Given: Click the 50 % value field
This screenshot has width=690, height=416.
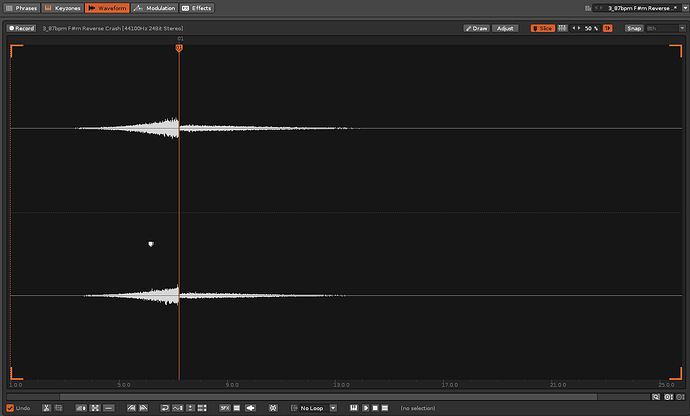Looking at the screenshot, I should point(591,28).
